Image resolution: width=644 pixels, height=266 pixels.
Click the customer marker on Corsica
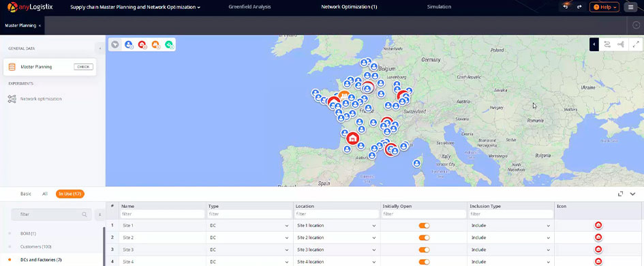point(417,163)
